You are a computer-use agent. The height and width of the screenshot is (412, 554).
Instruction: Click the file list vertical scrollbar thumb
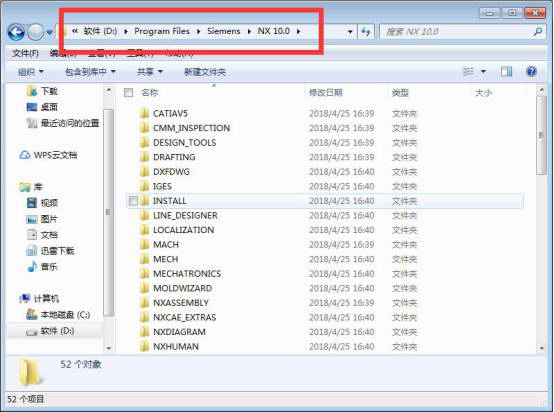[541, 135]
